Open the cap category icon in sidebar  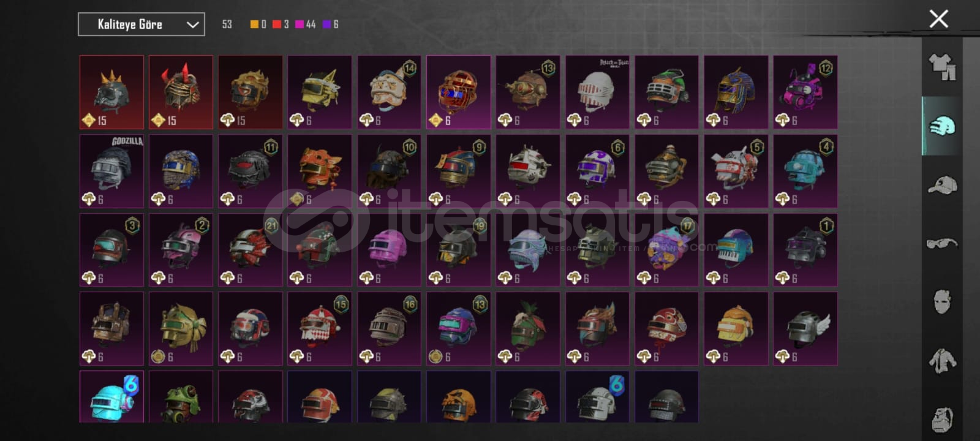[942, 184]
